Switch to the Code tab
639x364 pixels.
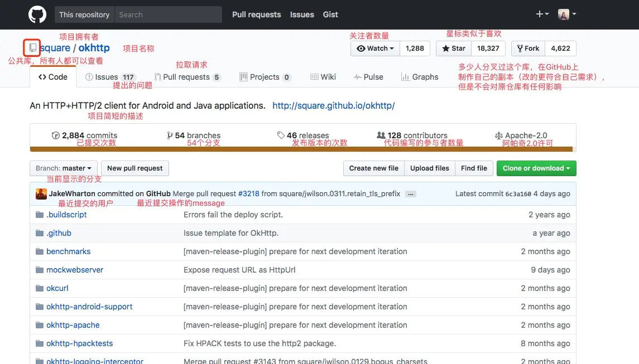[x=53, y=77]
